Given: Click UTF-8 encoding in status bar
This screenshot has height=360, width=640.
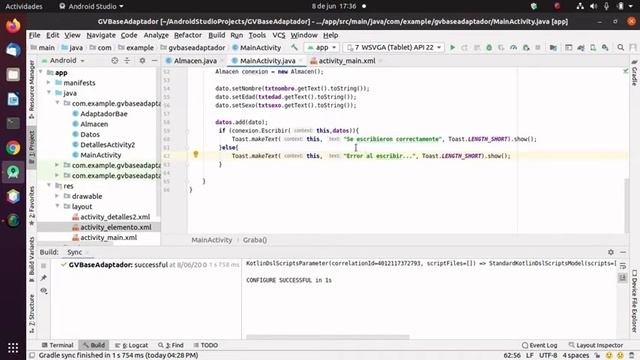Looking at the screenshot, I should click(x=548, y=356).
